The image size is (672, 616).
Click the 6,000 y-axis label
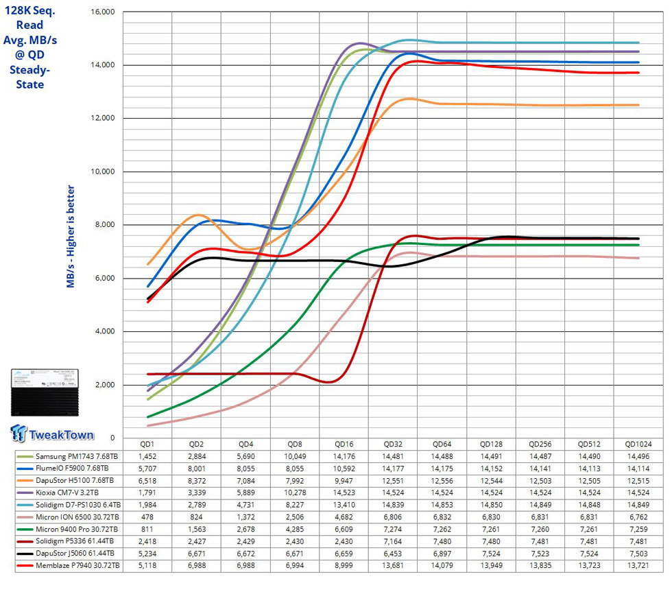pyautogui.click(x=105, y=279)
